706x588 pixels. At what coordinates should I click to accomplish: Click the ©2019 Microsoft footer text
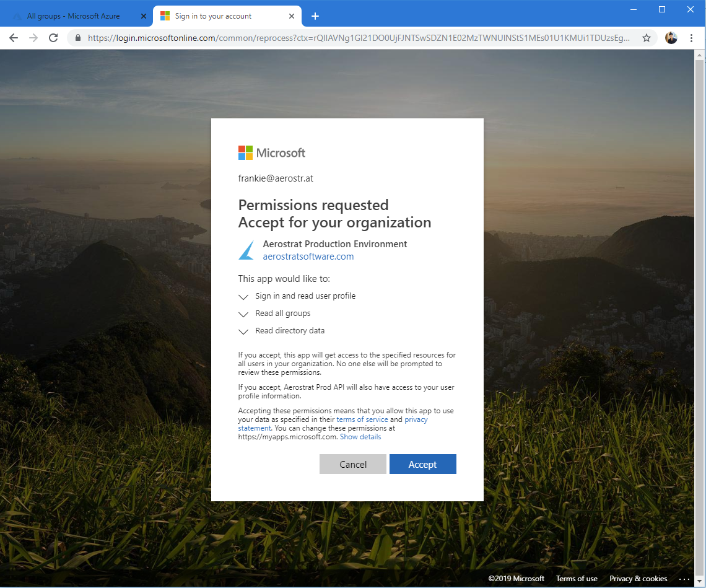pyautogui.click(x=516, y=579)
